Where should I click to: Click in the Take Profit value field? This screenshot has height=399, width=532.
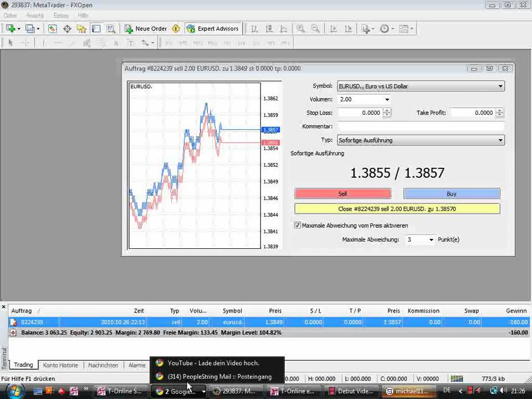[x=473, y=112]
